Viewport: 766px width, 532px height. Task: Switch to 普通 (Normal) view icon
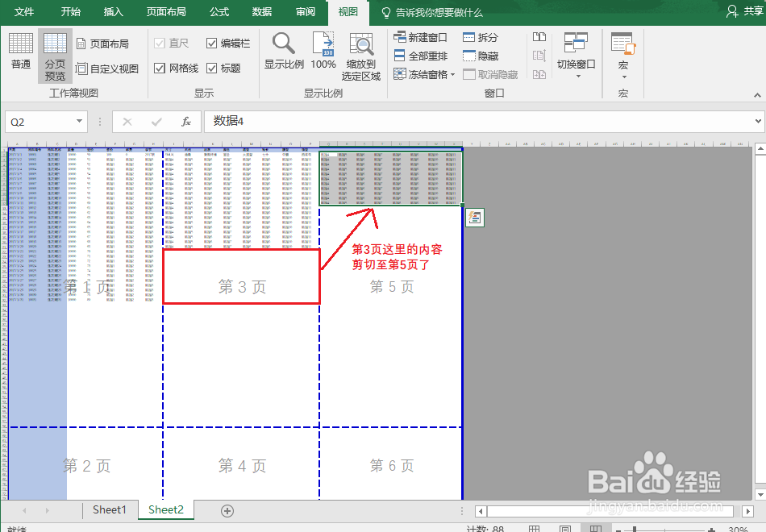click(x=20, y=48)
